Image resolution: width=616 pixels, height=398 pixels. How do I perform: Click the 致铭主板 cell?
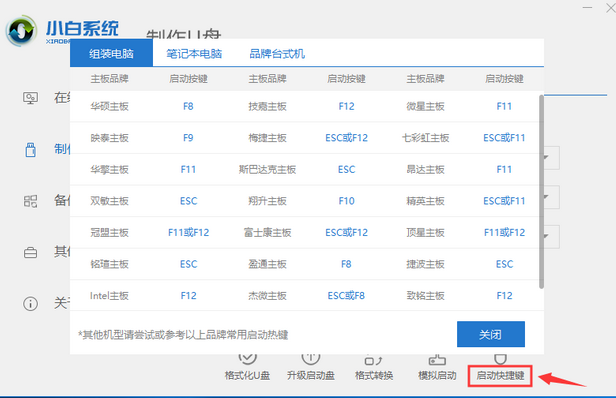click(425, 296)
